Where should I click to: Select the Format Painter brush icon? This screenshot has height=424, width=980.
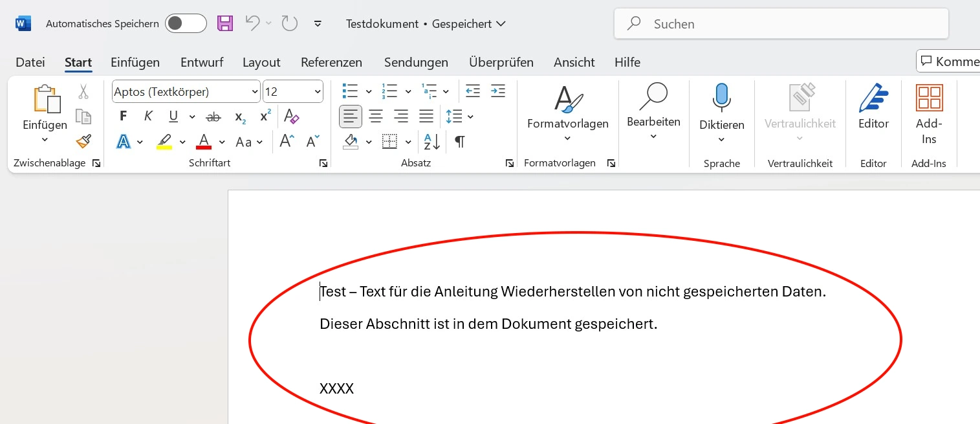coord(83,141)
